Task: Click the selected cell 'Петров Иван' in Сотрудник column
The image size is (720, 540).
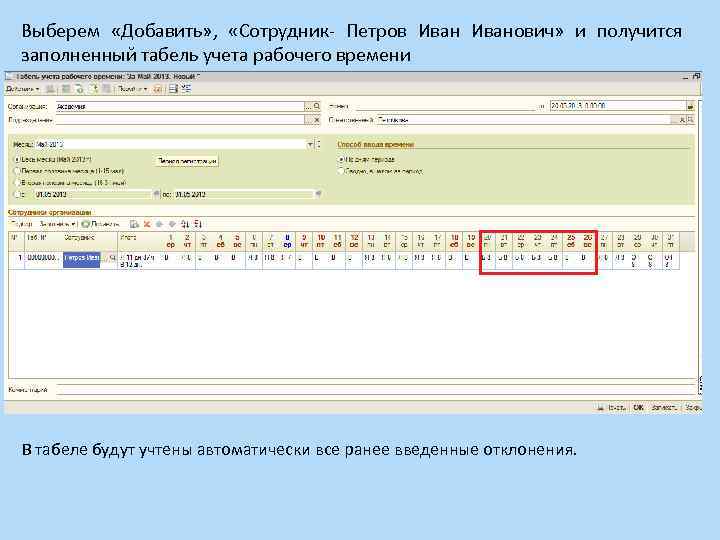Action: tap(81, 259)
